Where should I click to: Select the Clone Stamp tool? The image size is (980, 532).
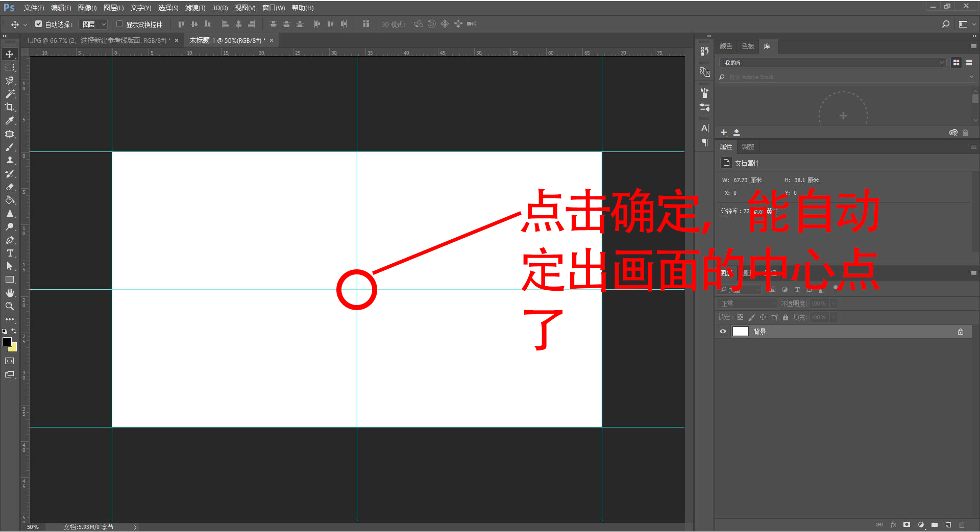point(10,160)
